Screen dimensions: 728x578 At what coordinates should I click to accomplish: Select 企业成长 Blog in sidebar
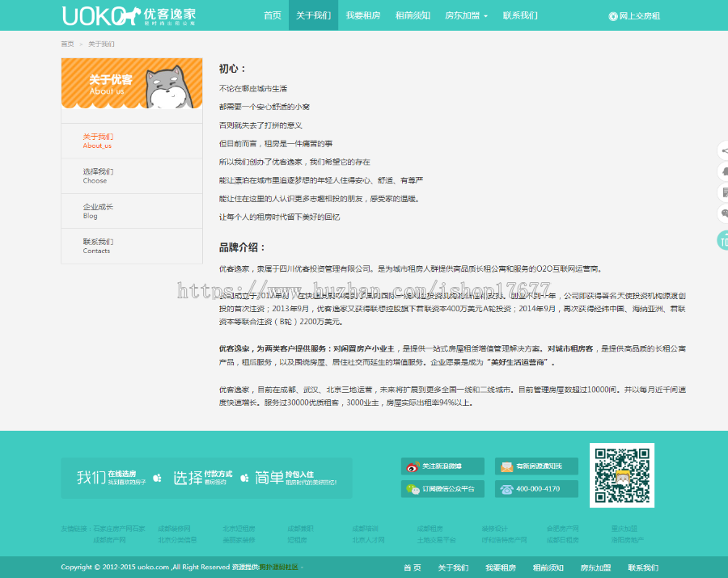pyautogui.click(x=132, y=211)
